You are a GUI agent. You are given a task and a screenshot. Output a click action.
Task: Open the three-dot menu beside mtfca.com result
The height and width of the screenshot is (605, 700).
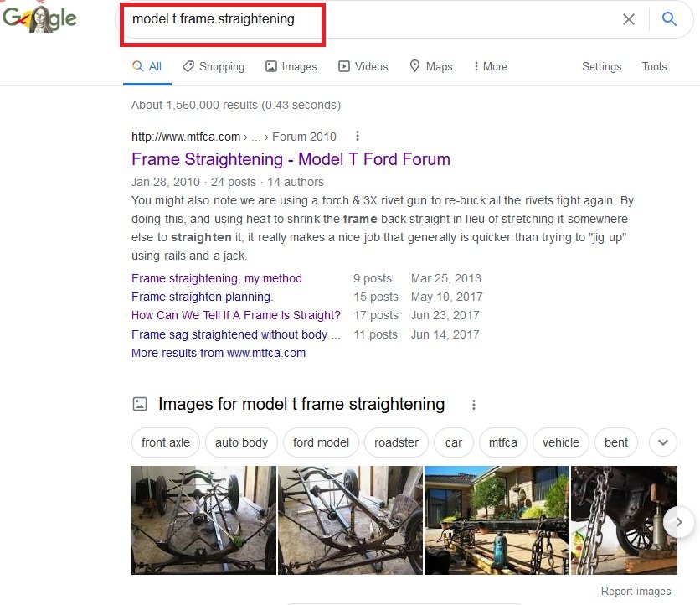pyautogui.click(x=358, y=136)
